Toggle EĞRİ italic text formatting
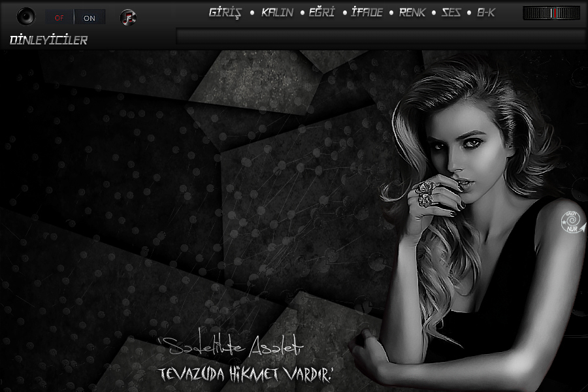588x392 pixels. coord(322,12)
